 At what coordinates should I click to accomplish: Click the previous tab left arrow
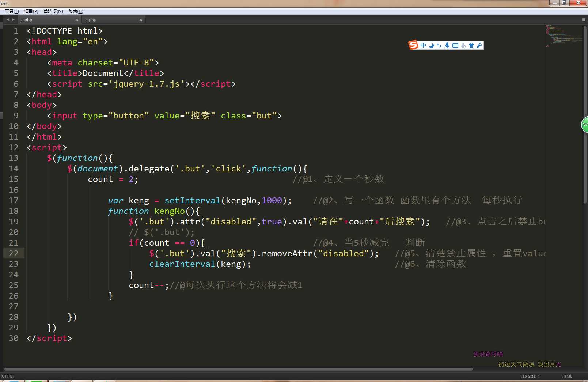[x=8, y=20]
